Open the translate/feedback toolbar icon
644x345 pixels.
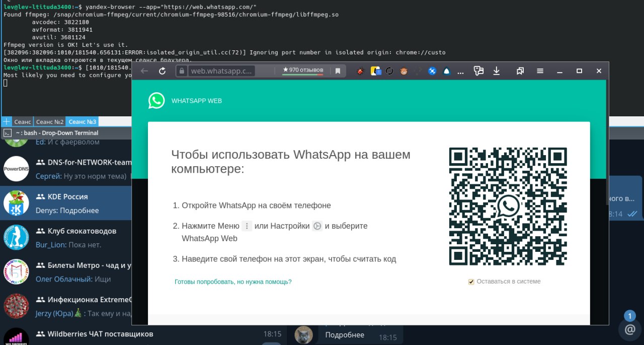[478, 71]
